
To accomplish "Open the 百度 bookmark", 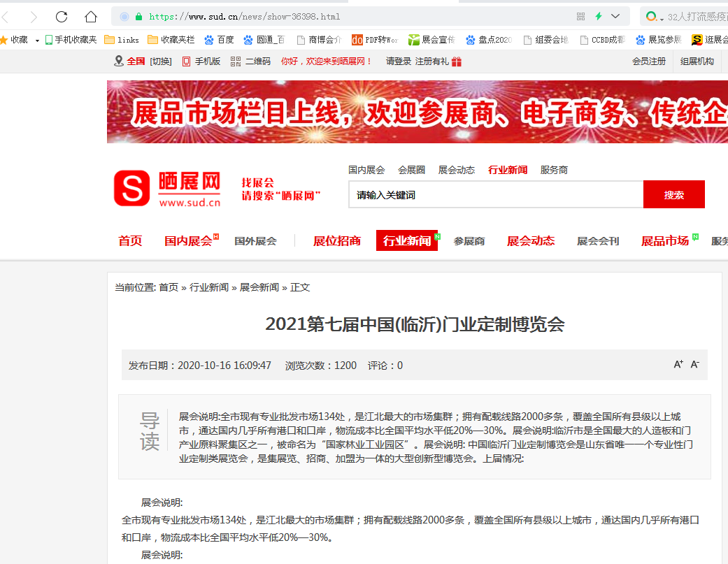I will pyautogui.click(x=219, y=40).
